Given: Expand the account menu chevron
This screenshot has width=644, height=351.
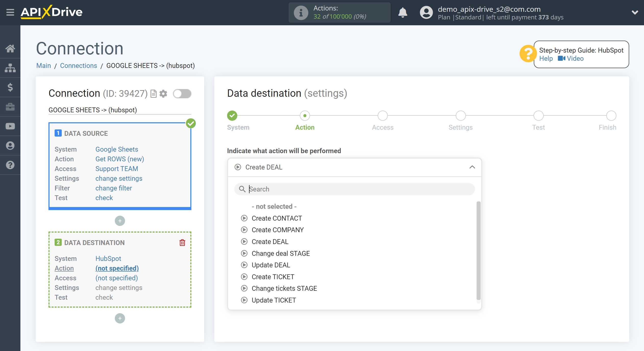Looking at the screenshot, I should (635, 12).
